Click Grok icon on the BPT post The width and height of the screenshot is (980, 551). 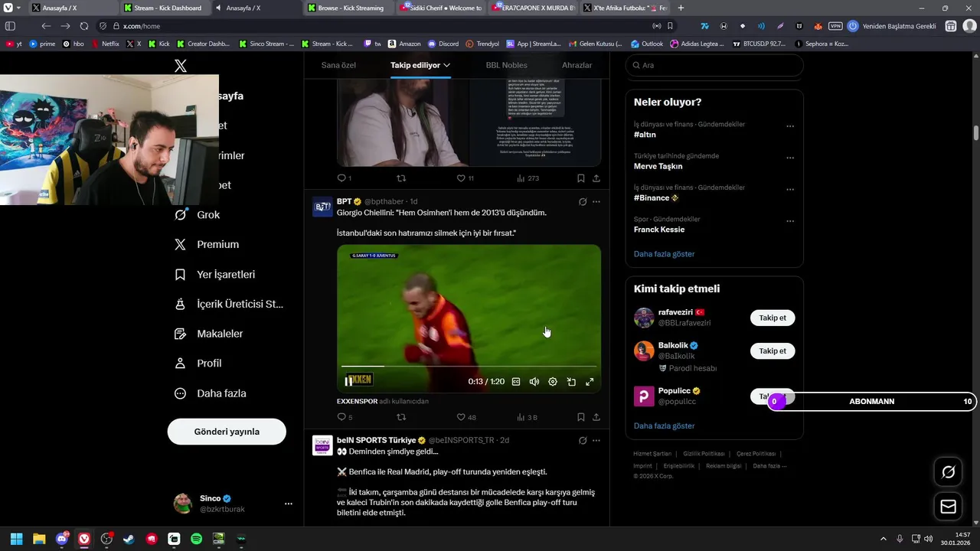coord(583,202)
